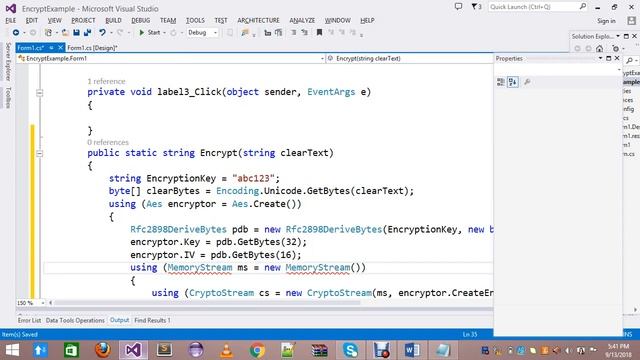
Task: Open the Debug configuration dropdown
Action: pyautogui.click(x=202, y=33)
